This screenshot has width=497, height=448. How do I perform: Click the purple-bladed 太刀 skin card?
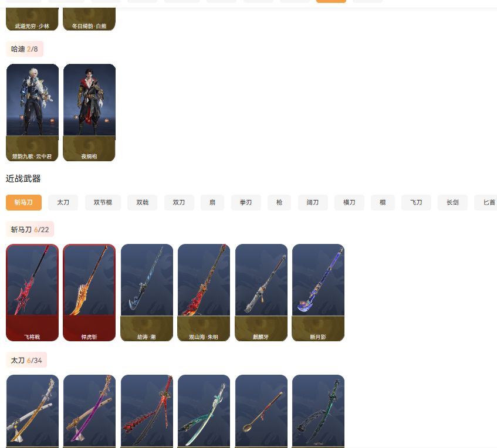[89, 411]
